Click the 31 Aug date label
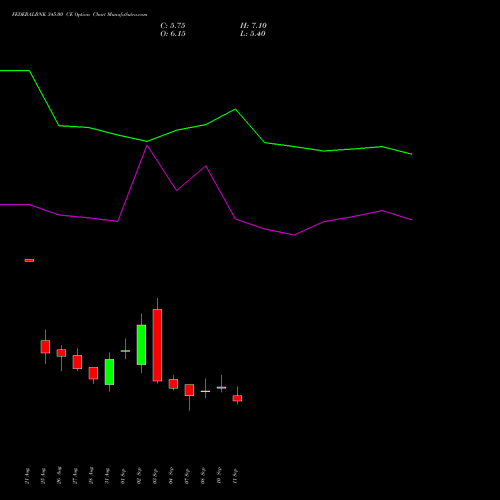 [x=107, y=476]
